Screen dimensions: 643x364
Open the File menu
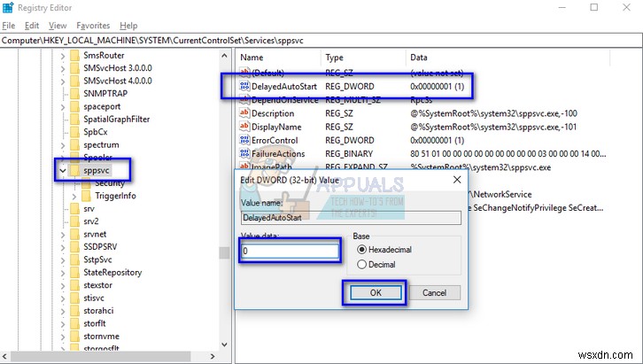(x=9, y=26)
